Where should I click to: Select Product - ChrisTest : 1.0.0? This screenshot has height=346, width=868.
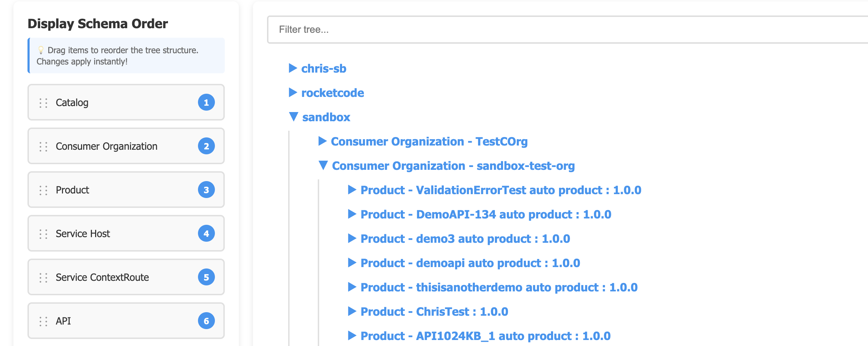click(434, 312)
